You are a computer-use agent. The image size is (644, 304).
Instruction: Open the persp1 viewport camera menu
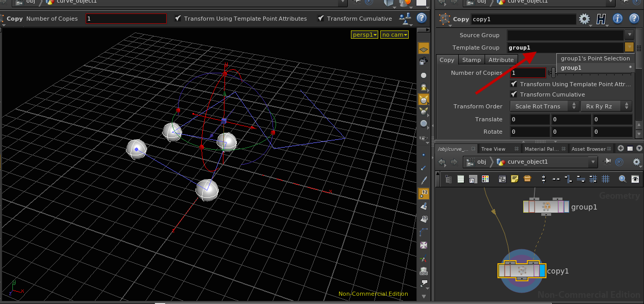[364, 35]
